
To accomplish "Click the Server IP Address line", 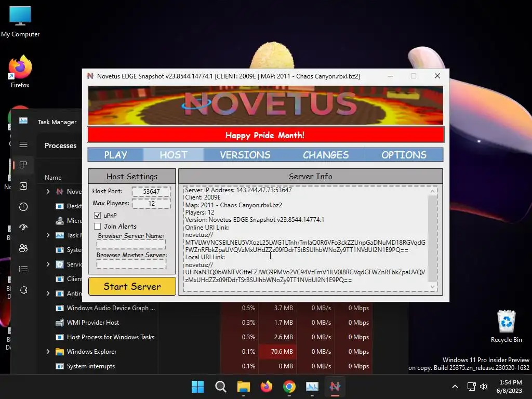I will pos(238,190).
